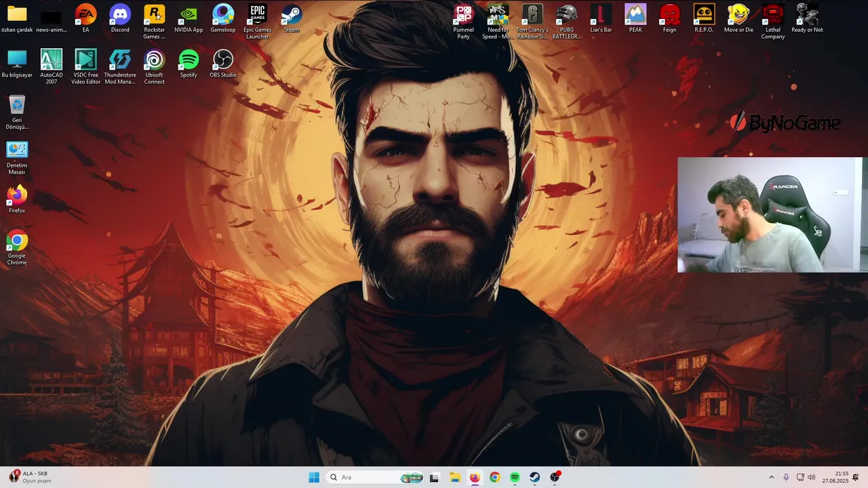Image resolution: width=868 pixels, height=488 pixels.
Task: Open the ALA - SKB score widget
Action: click(x=29, y=477)
